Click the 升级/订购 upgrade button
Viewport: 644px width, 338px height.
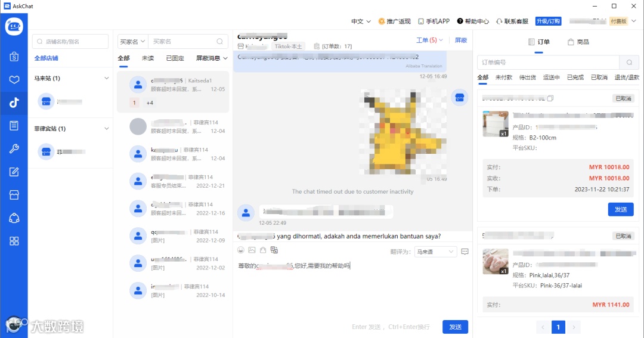[x=549, y=21]
